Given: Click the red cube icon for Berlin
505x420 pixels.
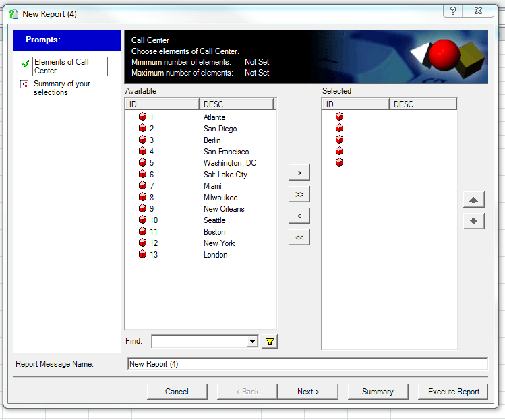Looking at the screenshot, I should tap(142, 140).
